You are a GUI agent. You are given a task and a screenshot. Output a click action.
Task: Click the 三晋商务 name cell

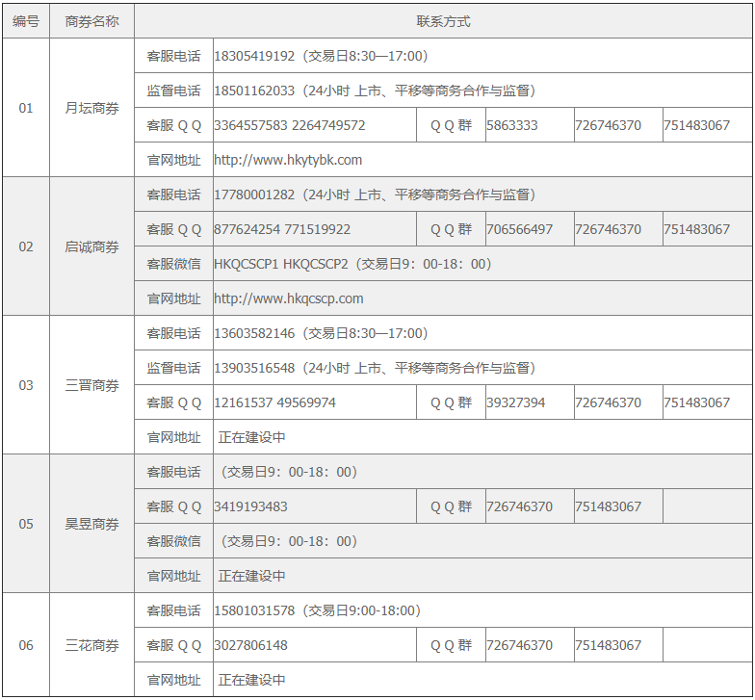92,385
